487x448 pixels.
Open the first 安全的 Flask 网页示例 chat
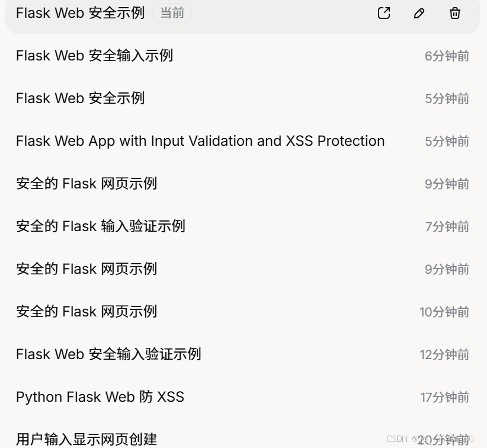pyautogui.click(x=86, y=184)
